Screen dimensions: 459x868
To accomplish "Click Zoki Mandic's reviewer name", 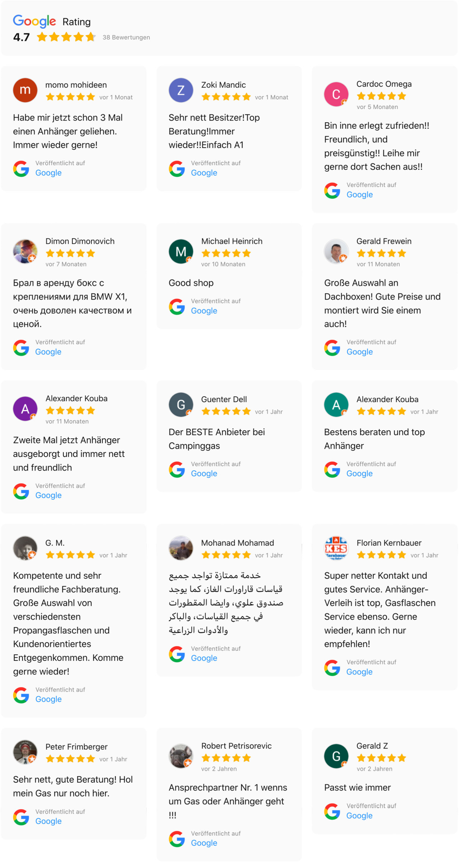I will coord(223,85).
